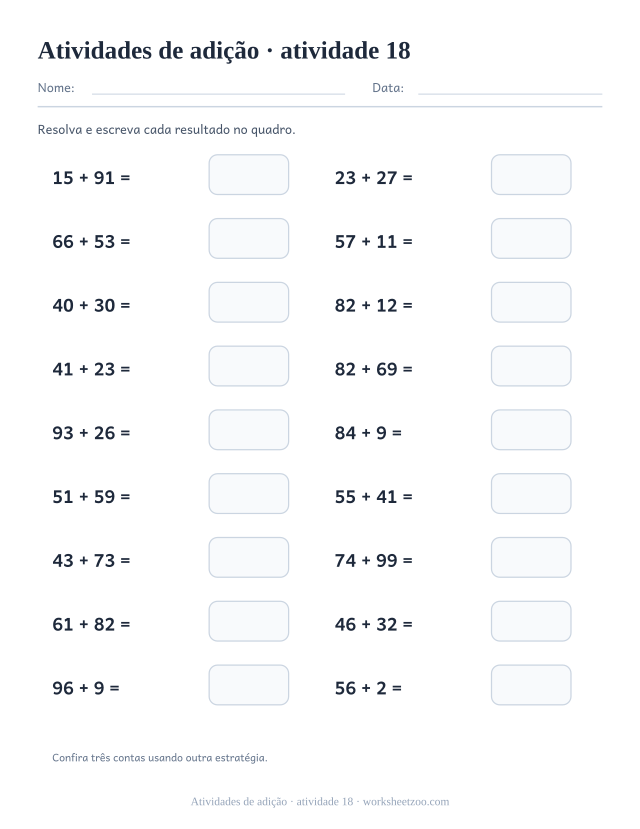Image resolution: width=640 pixels, height=829 pixels.
Task: Select the answer box for 57 + 11
Action: coord(531,238)
